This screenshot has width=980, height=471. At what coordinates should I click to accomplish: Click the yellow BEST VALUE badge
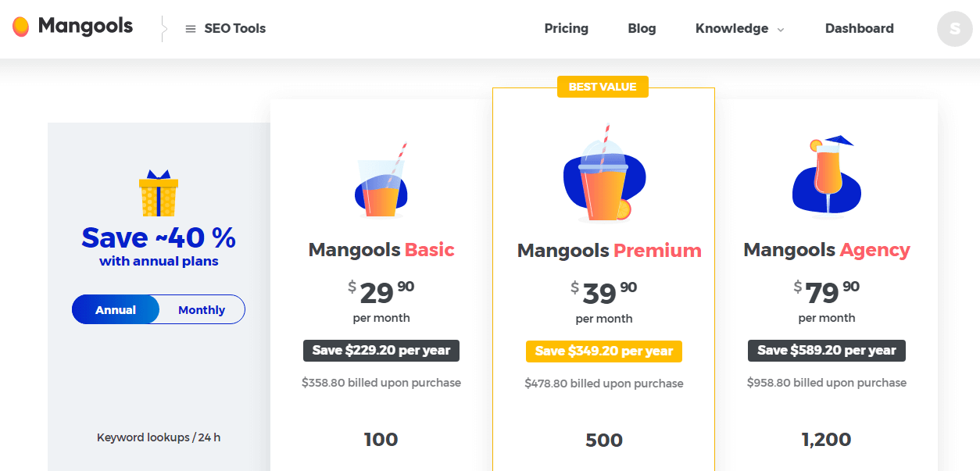tap(603, 87)
